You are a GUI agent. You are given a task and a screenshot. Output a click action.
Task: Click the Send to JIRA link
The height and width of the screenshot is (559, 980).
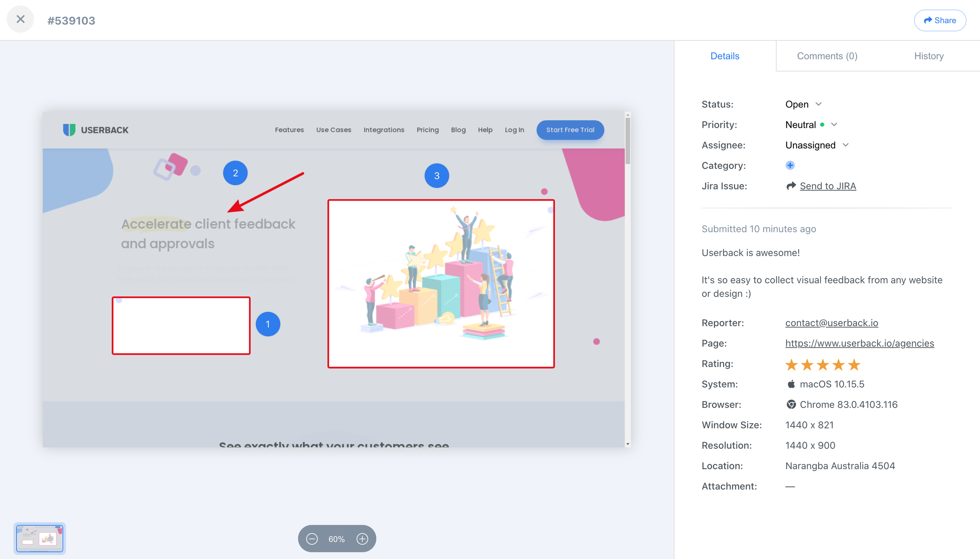(827, 186)
